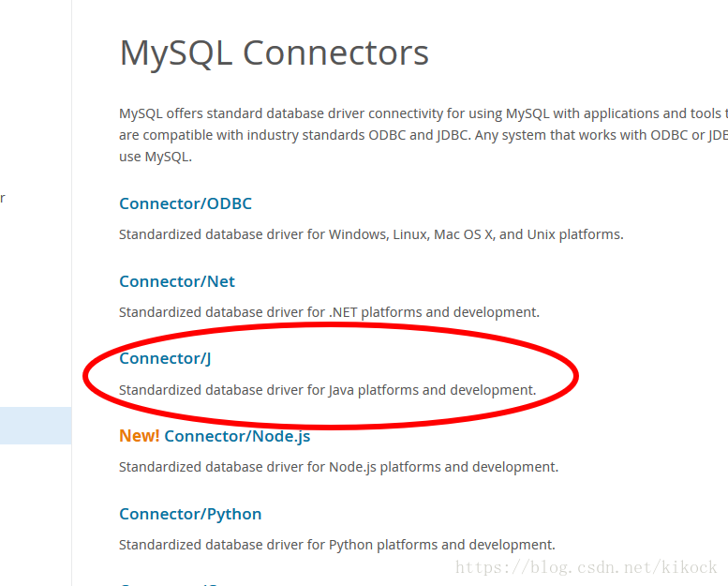Viewport: 728px width, 586px height.
Task: Click the Python platforms description text
Action: (x=337, y=545)
